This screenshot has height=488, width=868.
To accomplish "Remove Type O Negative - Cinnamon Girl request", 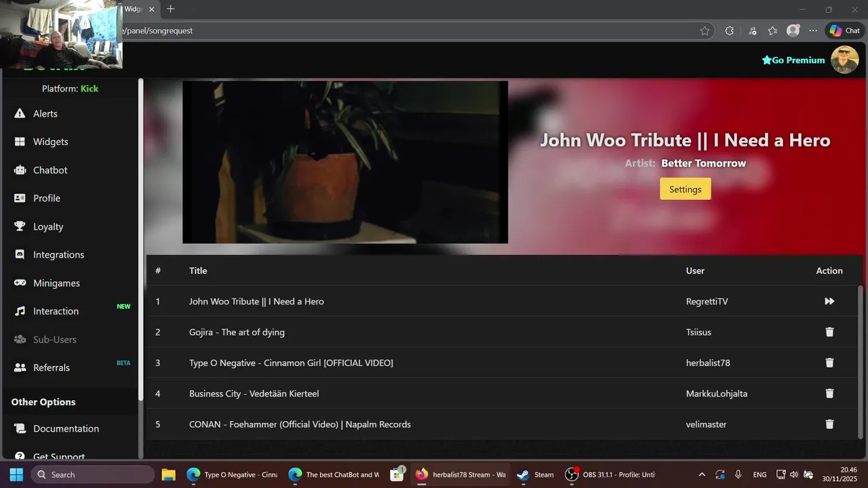I will coord(829,363).
